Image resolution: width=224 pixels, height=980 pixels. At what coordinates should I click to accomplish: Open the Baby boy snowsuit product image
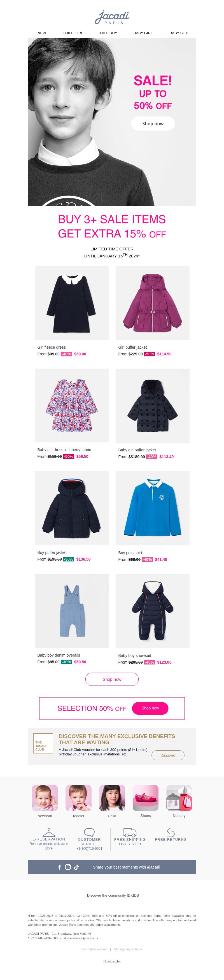click(152, 611)
